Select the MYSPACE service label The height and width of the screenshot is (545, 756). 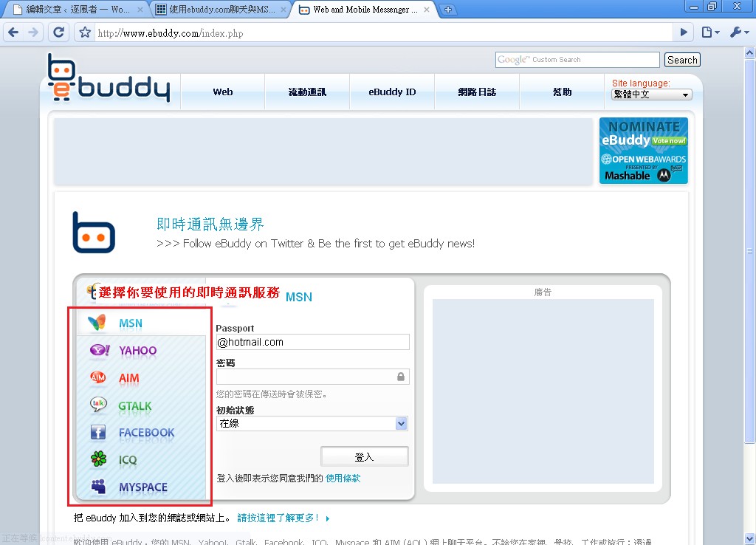click(x=143, y=487)
